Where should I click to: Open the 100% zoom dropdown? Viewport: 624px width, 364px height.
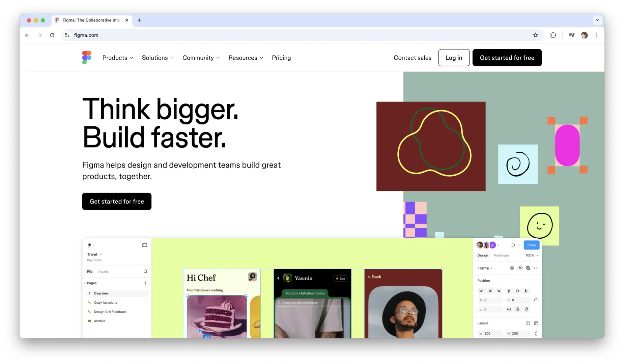(x=532, y=255)
